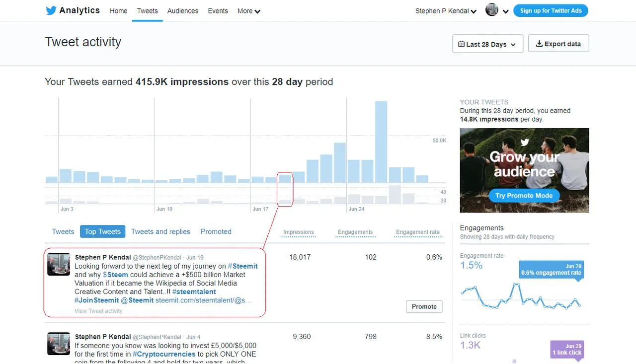636x364 pixels.
Task: Open the Promoted tab
Action: [216, 231]
